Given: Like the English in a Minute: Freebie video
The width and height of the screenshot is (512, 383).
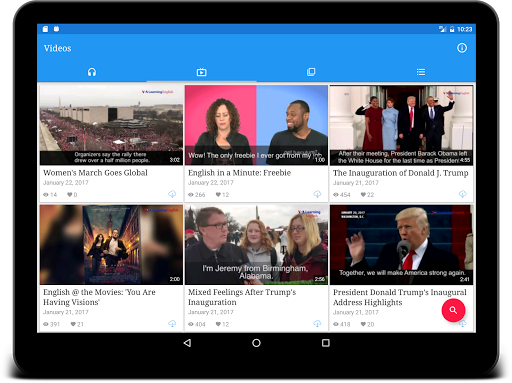Looking at the screenshot, I should 218,194.
